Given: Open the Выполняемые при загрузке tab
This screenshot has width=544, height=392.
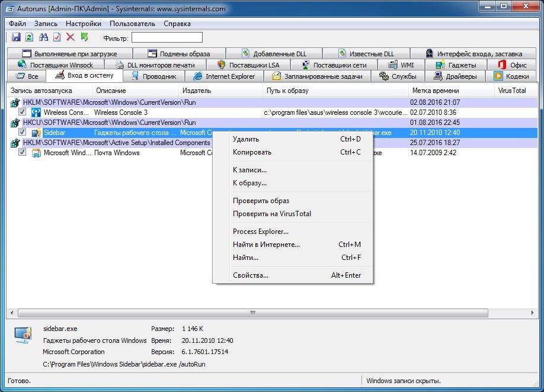Looking at the screenshot, I should click(70, 54).
